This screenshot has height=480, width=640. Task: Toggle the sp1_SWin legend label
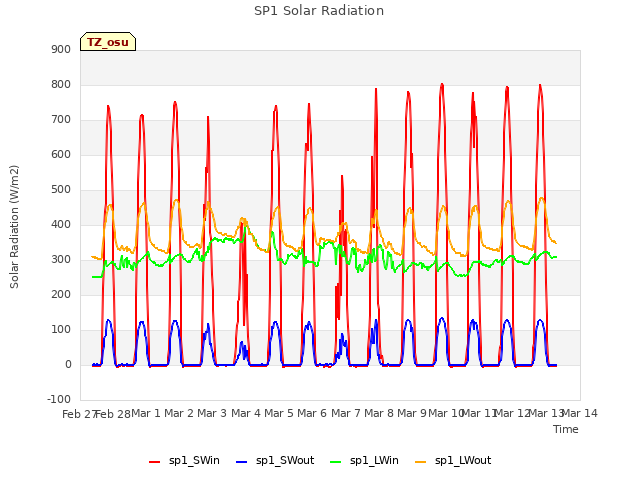194,461
